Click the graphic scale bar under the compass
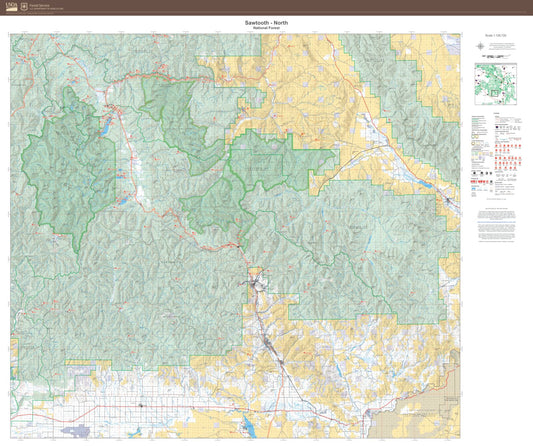Image resolution: width=533 pixels, height=446 pixels. coord(496,56)
